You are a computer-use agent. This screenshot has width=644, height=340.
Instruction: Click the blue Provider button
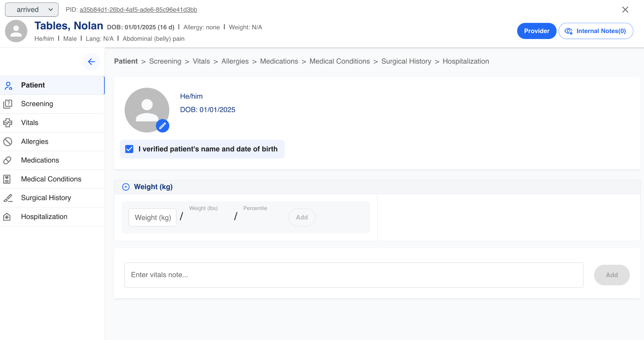[536, 31]
